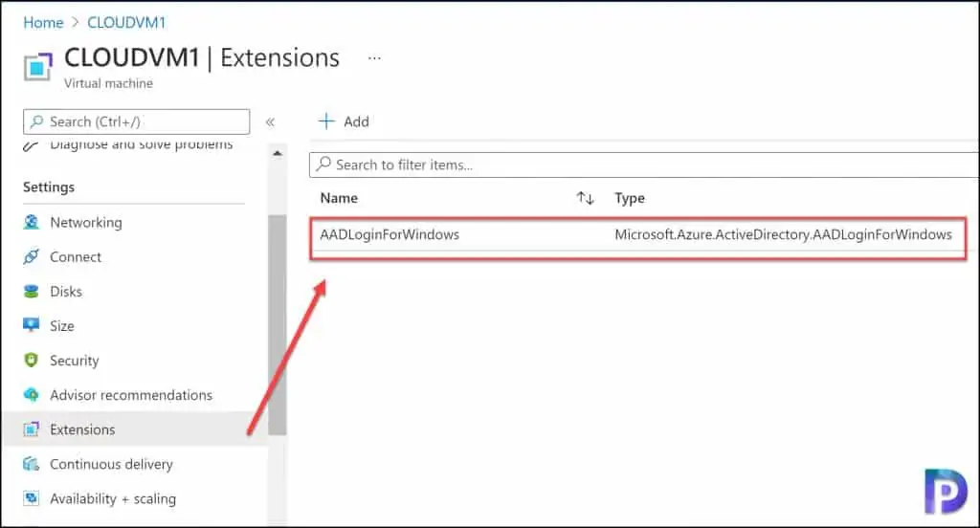Click the plus icon beside Add

326,121
